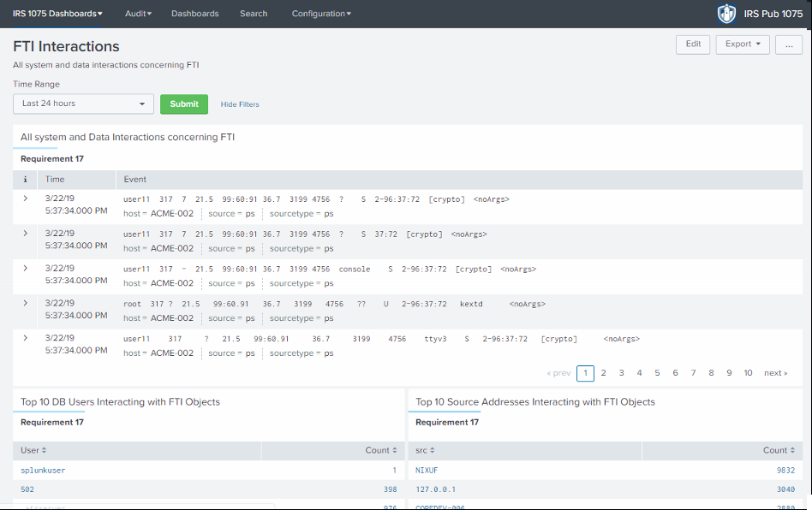
Task: Click the prev pagination link
Action: (558, 373)
